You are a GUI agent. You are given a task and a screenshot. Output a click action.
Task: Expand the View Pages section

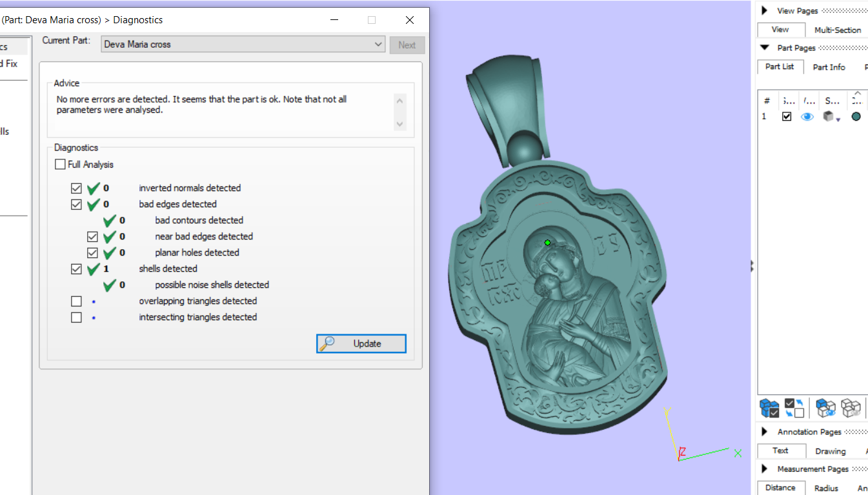click(x=764, y=10)
